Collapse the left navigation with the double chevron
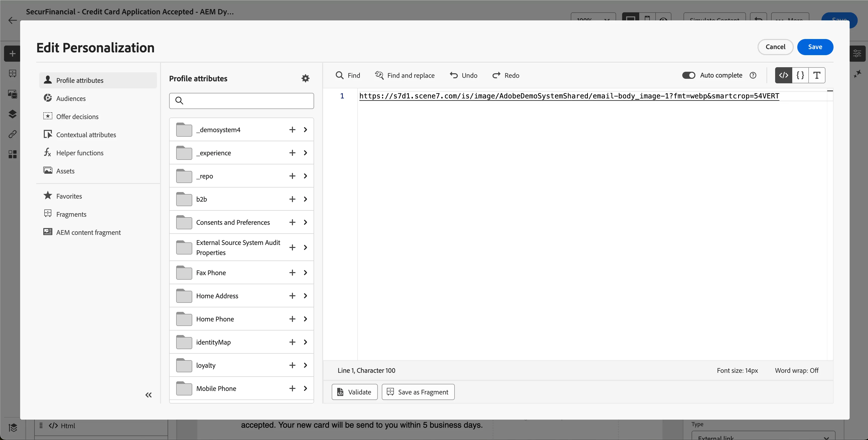Image resolution: width=868 pixels, height=440 pixels. pos(148,395)
